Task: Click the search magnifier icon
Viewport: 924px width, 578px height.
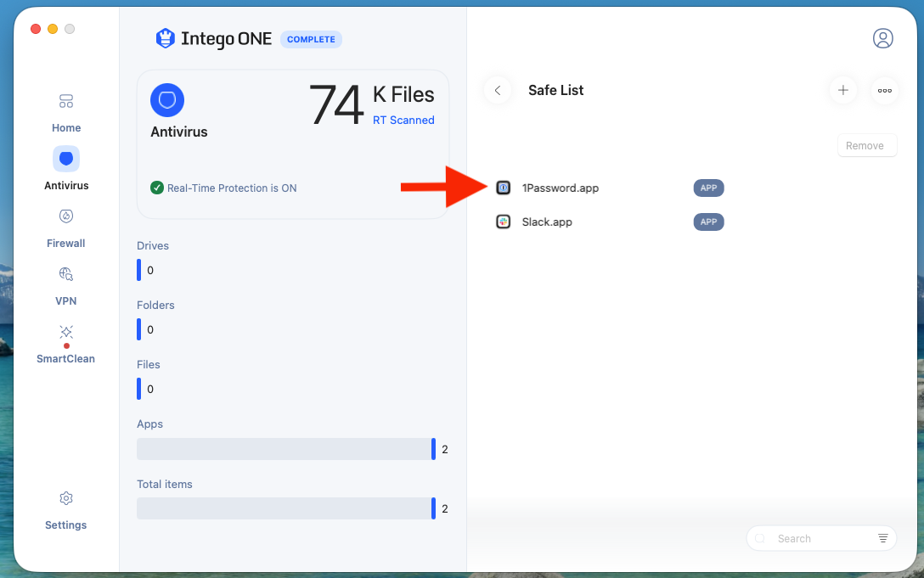Action: point(760,538)
